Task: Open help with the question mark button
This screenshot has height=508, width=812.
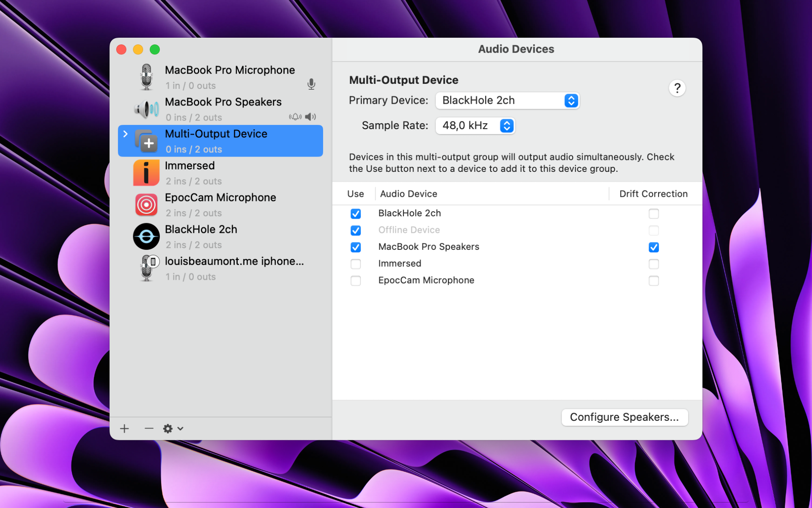Action: pyautogui.click(x=677, y=88)
